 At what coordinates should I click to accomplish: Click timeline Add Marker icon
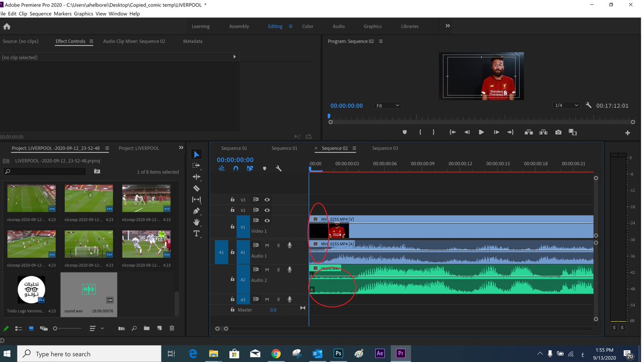coord(264,168)
